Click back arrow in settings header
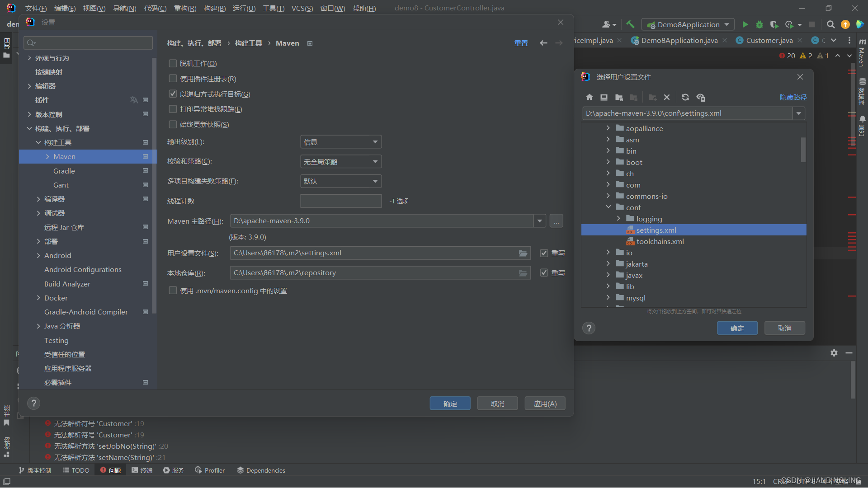This screenshot has height=488, width=868. [543, 43]
